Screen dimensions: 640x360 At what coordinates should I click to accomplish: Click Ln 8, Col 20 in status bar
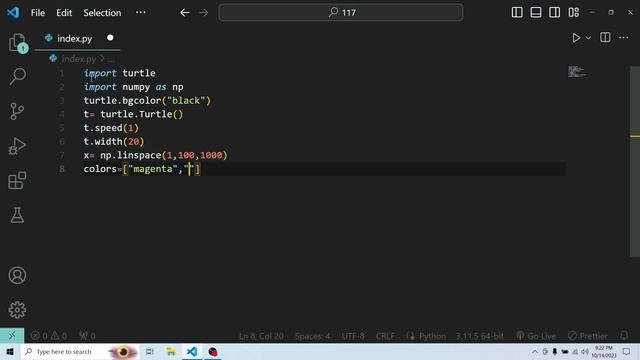pyautogui.click(x=261, y=336)
